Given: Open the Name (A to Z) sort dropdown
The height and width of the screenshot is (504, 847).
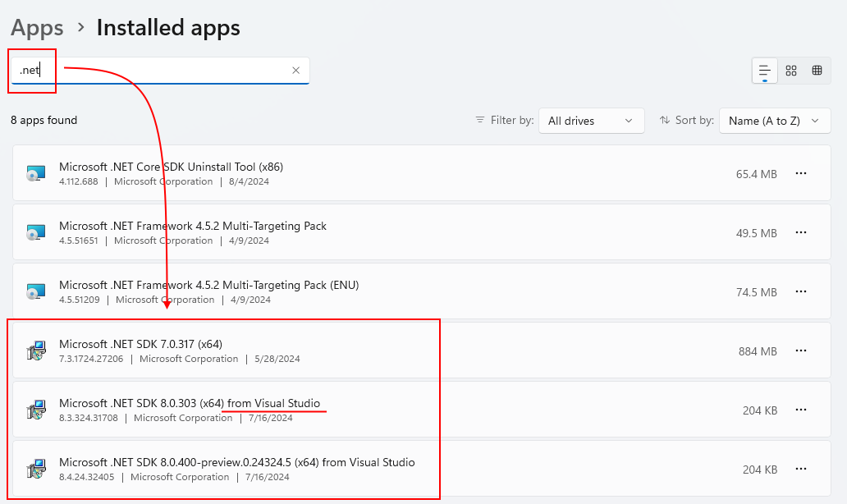Looking at the screenshot, I should [x=774, y=120].
